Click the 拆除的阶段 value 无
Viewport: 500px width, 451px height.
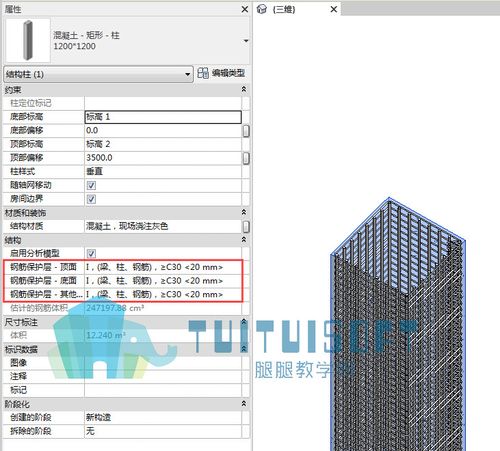tap(163, 431)
